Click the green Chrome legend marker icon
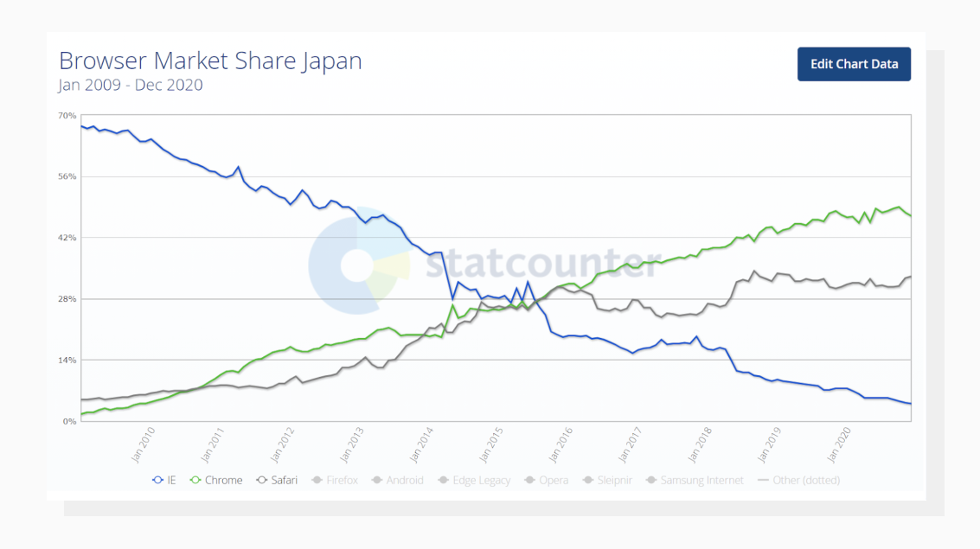980x549 pixels. (197, 480)
